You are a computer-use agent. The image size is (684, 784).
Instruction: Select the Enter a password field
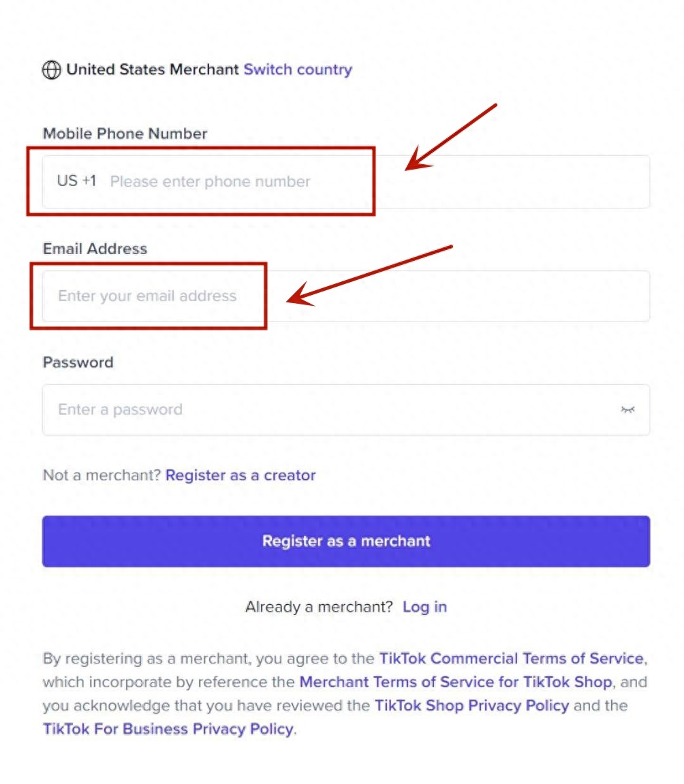(327, 409)
